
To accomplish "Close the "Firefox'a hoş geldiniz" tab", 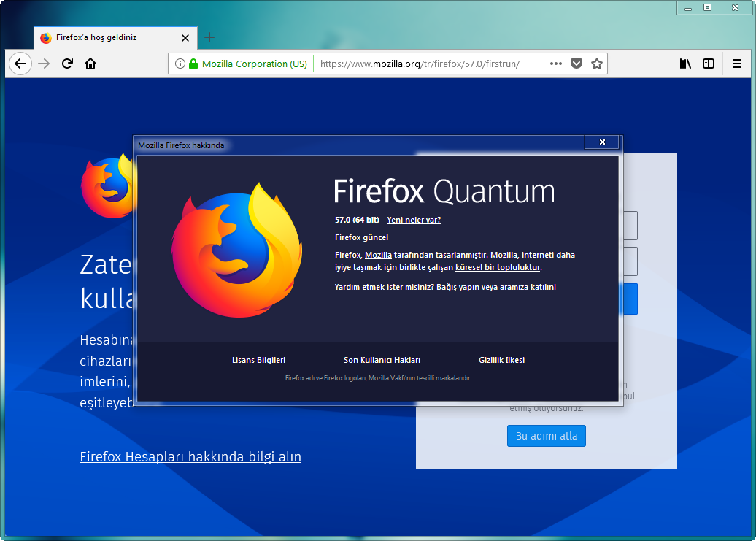I will [x=185, y=38].
